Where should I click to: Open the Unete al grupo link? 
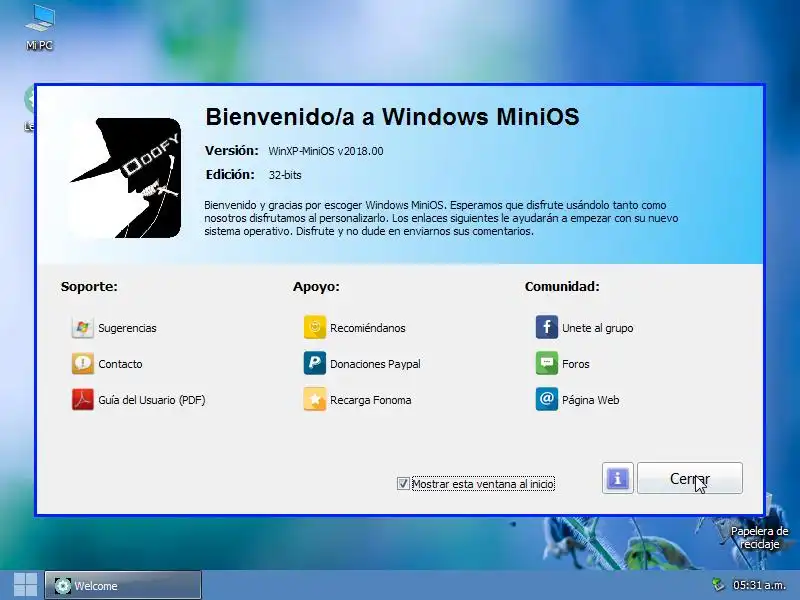597,328
